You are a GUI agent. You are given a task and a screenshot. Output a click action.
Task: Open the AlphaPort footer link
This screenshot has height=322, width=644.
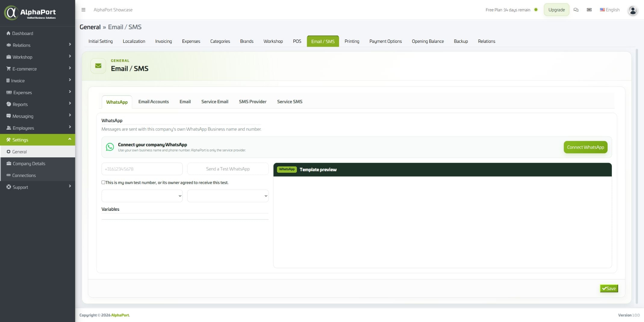(120, 315)
